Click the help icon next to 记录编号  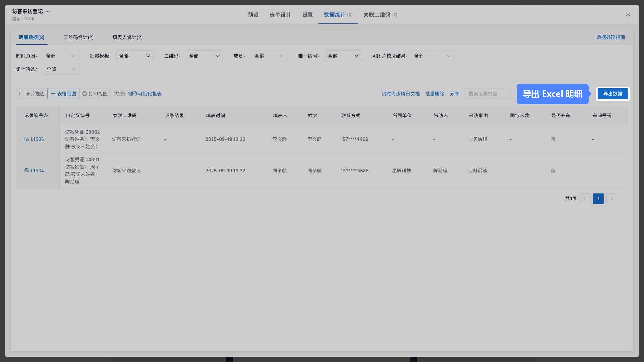[46, 116]
